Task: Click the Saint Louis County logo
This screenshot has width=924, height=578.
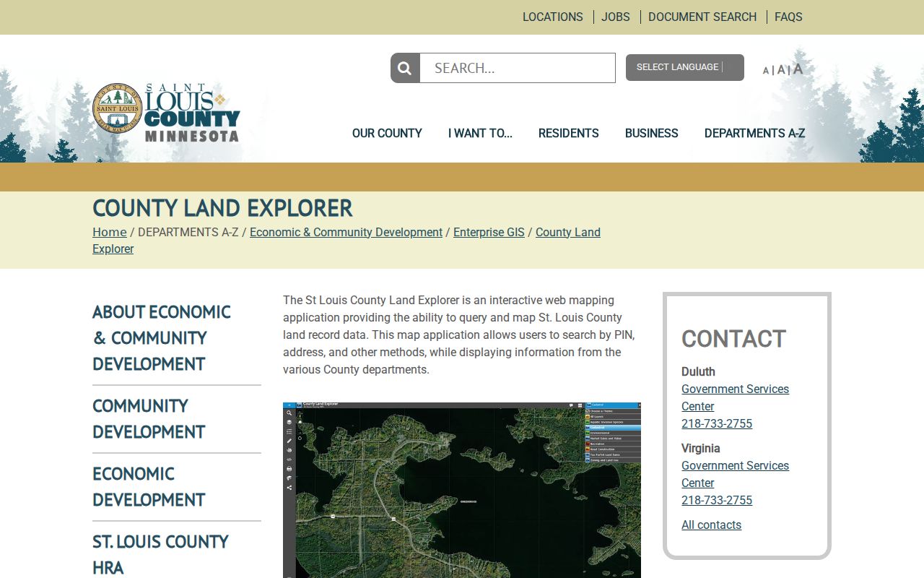Action: [x=166, y=112]
